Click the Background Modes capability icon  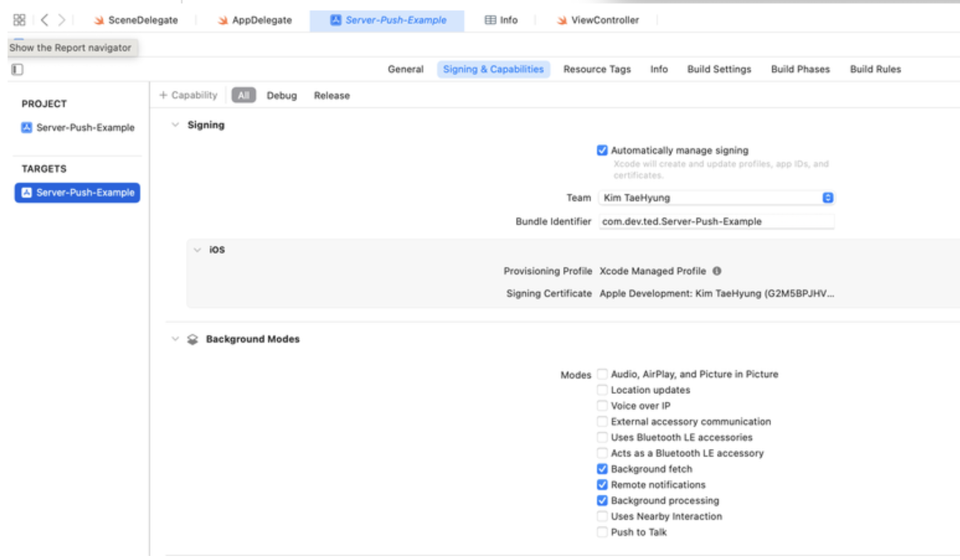(x=192, y=339)
